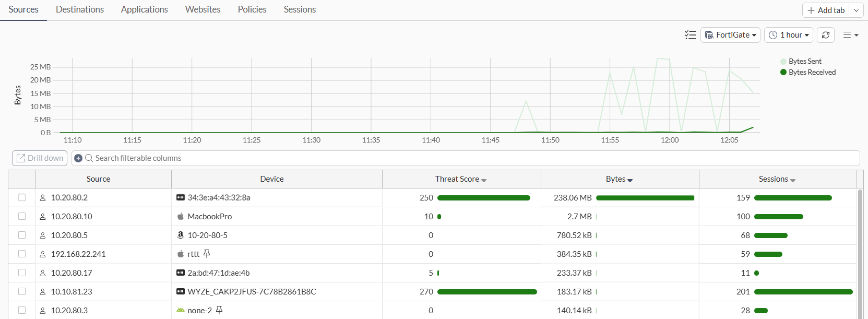Sort table by Threat Score column
Viewport: 868px width, 319px height.
click(x=461, y=179)
